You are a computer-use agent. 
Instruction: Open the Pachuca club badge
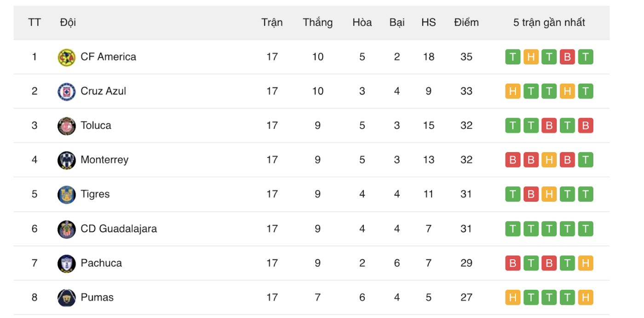click(x=67, y=263)
